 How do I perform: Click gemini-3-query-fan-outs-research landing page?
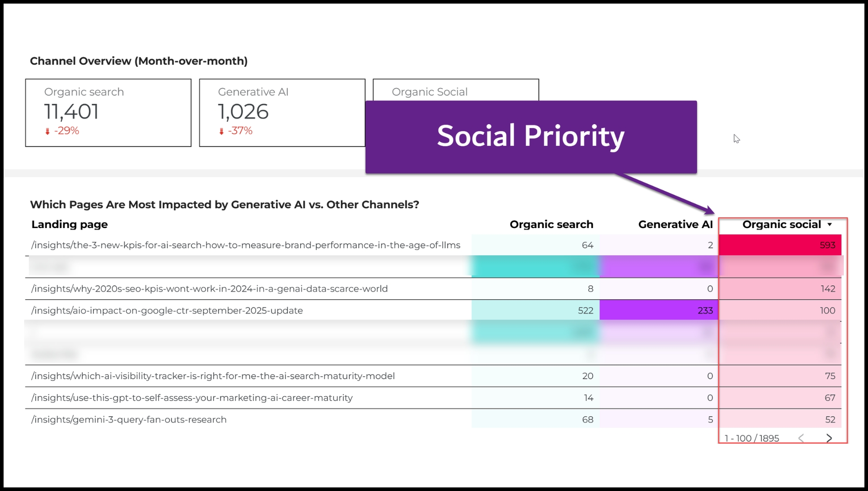pyautogui.click(x=129, y=420)
